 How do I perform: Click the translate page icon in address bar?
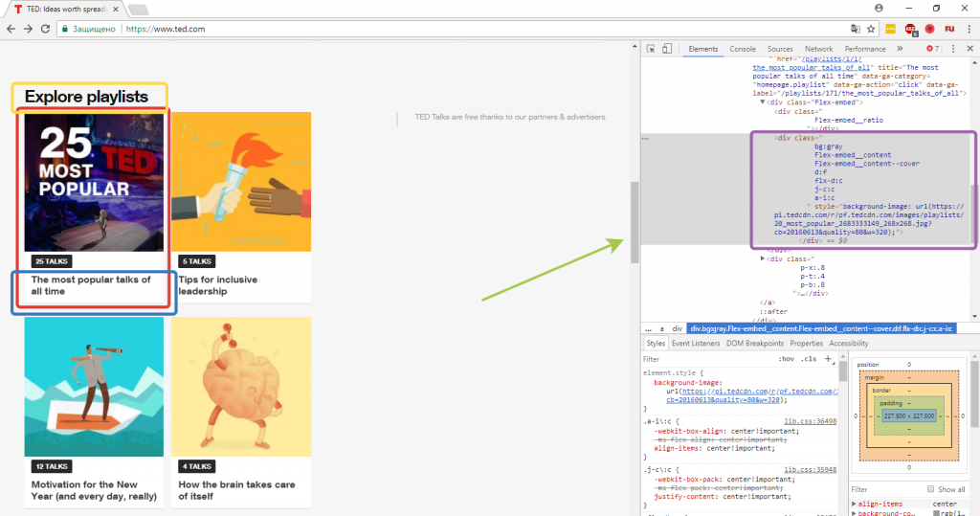[x=855, y=29]
